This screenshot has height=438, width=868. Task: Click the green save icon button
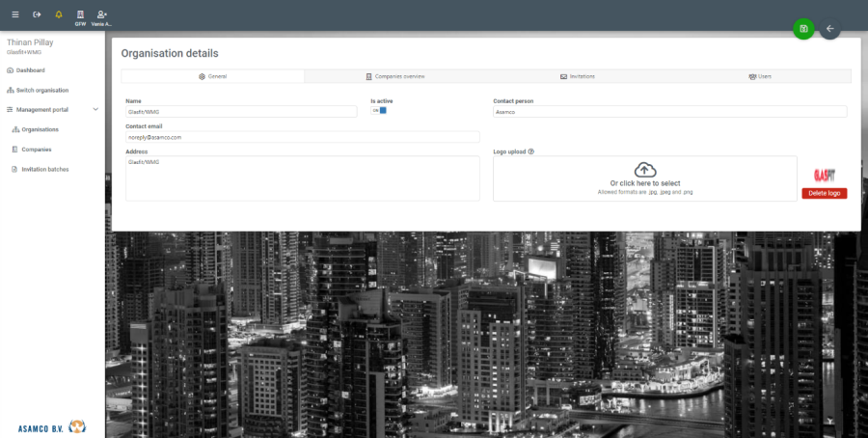click(x=803, y=29)
